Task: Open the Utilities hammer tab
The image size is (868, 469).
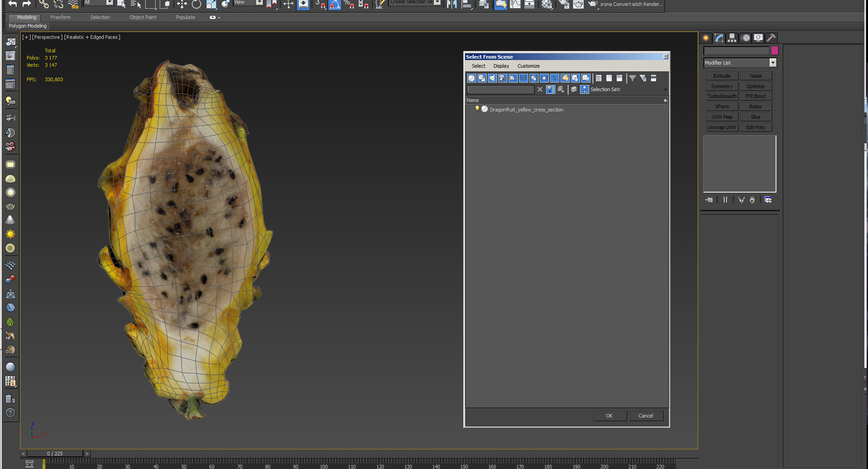Action: click(x=771, y=38)
